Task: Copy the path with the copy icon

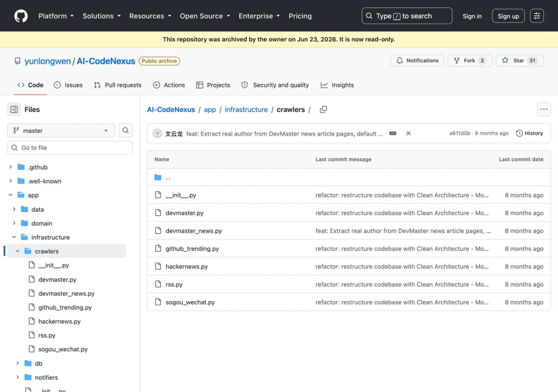Action: (323, 110)
